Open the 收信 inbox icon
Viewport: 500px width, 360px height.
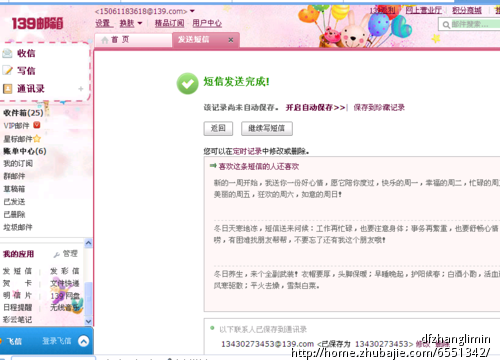pos(8,53)
